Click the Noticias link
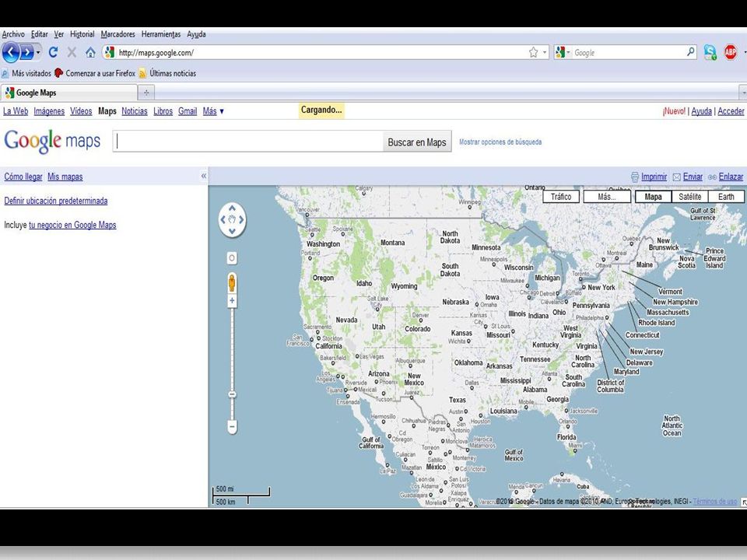This screenshot has width=747, height=560. [x=135, y=111]
